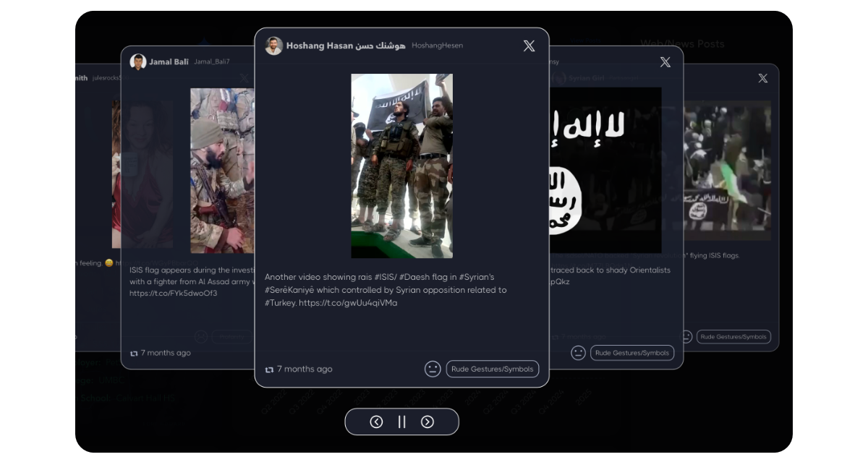Click Jamal Bali's profile avatar
This screenshot has height=470, width=868.
pyautogui.click(x=138, y=62)
